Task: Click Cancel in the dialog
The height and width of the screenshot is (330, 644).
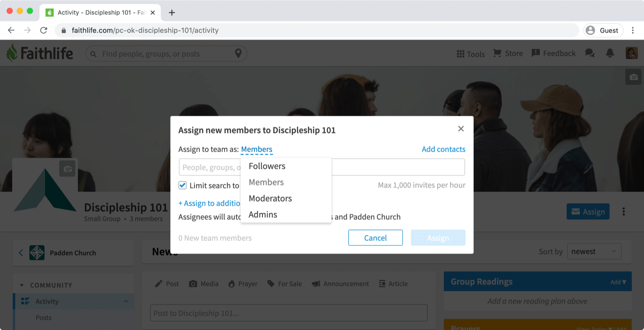Action: click(375, 238)
